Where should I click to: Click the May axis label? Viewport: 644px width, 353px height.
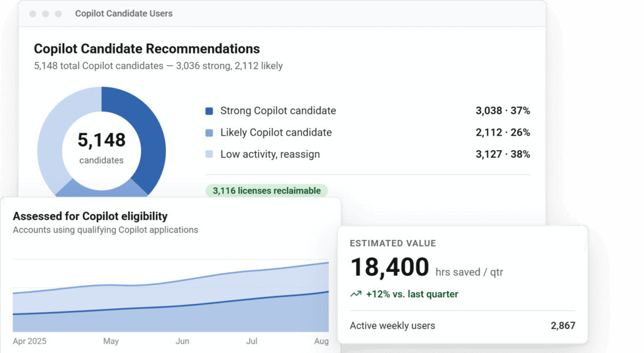pyautogui.click(x=111, y=341)
